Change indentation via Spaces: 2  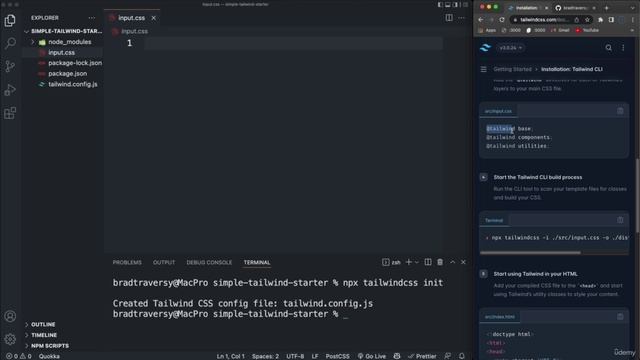pos(265,356)
